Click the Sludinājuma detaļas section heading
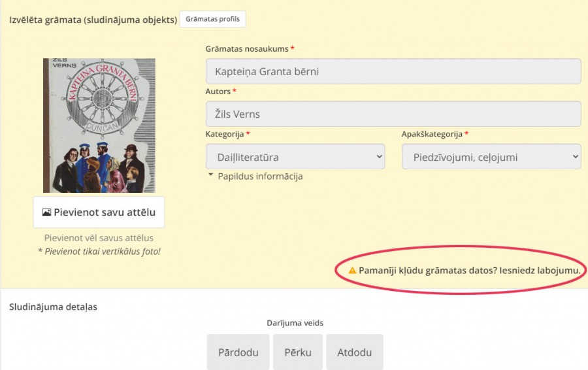This screenshot has height=370, width=588. pos(53,307)
